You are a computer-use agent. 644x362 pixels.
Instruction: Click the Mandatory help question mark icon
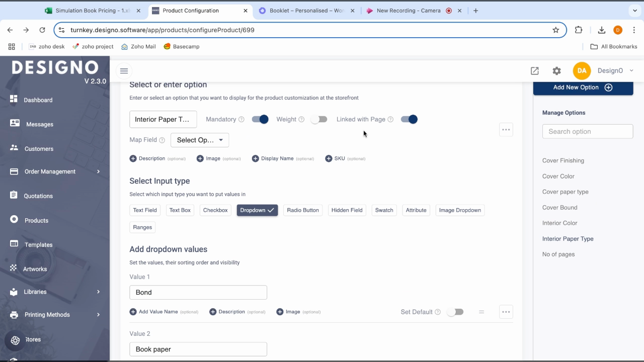click(241, 120)
